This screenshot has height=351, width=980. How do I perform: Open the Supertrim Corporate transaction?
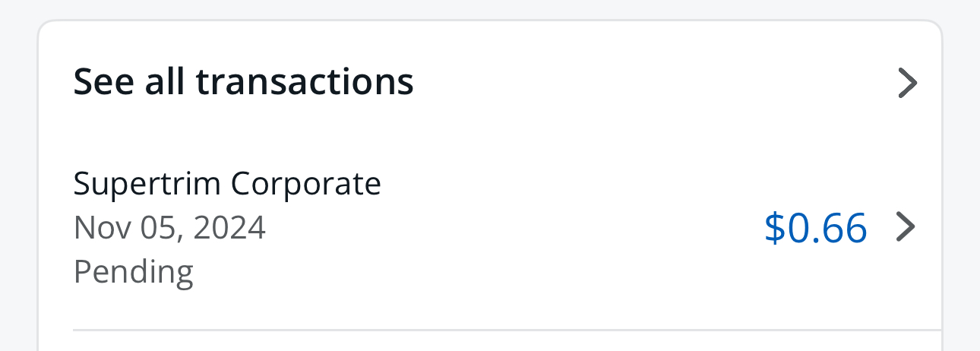tap(227, 184)
